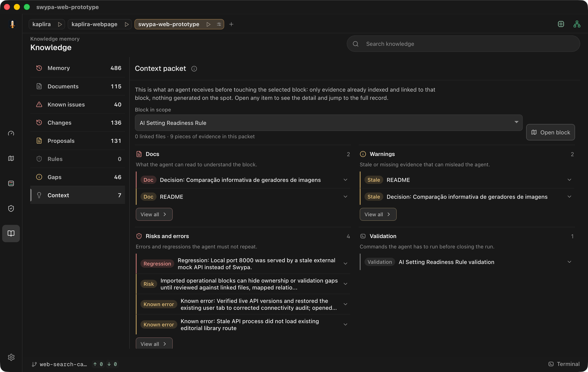Select the Changes category
This screenshot has height=372, width=588.
[x=78, y=123]
